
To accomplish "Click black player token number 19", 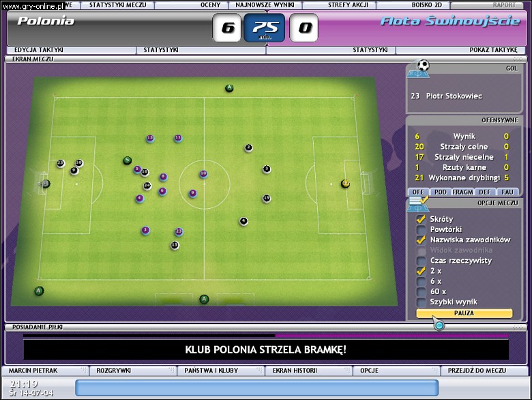I will [266, 199].
